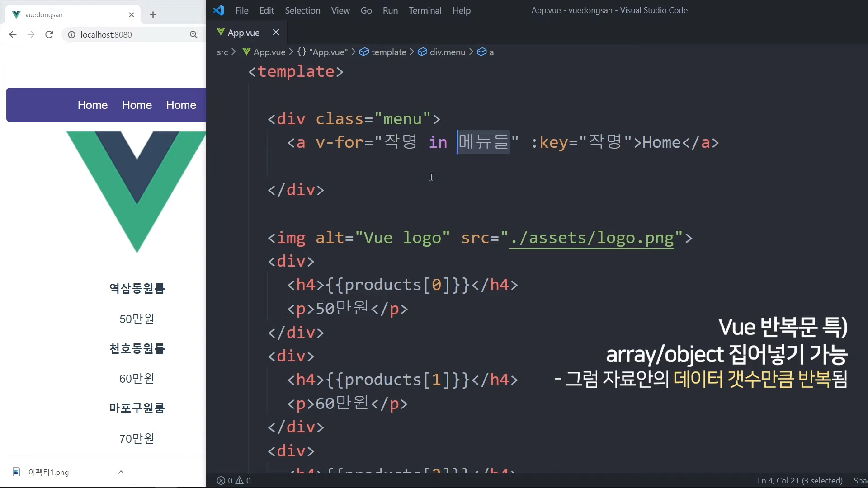Reload the localhost page
868x488 pixels.
tap(49, 34)
